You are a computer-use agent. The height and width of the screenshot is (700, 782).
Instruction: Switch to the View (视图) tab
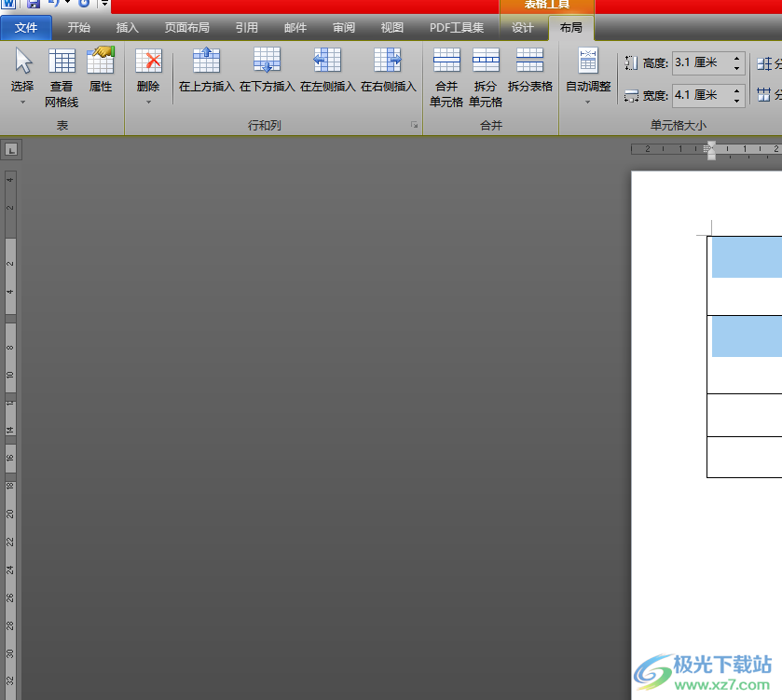tap(392, 27)
